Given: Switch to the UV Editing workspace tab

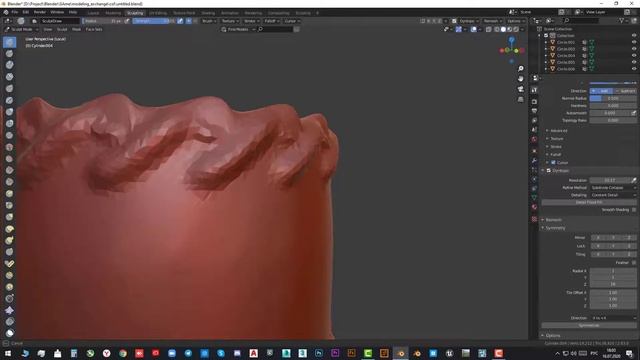Looking at the screenshot, I should pyautogui.click(x=158, y=13).
